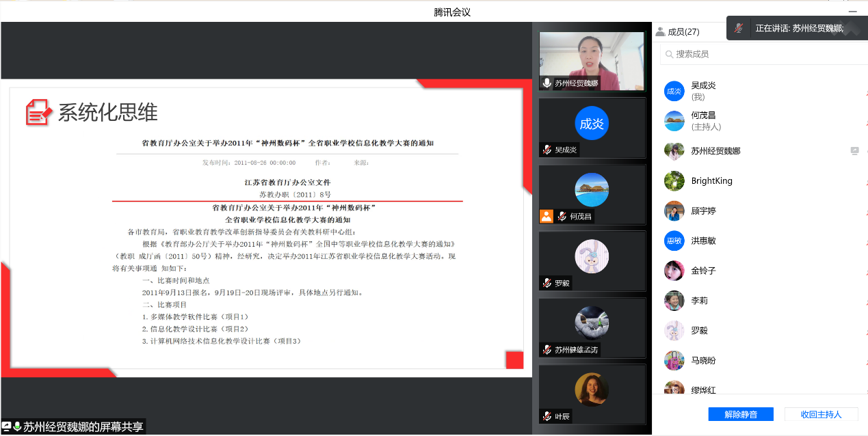Click the 收回主持人 reclaim host button

coord(821,414)
